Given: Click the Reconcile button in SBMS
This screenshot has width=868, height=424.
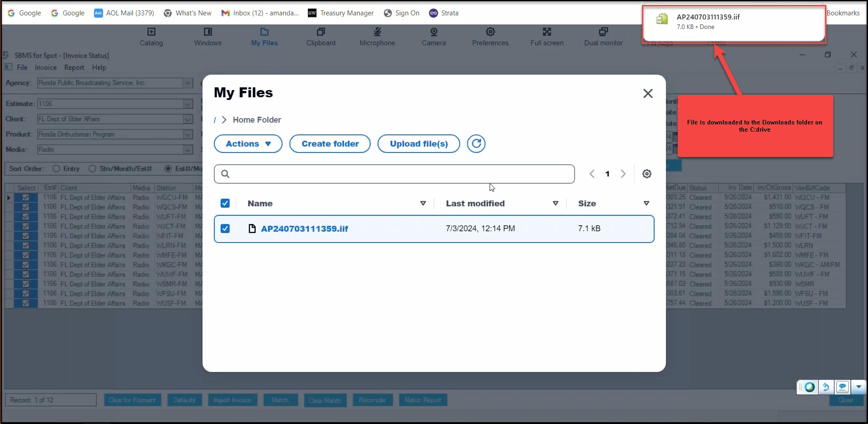Looking at the screenshot, I should point(373,400).
